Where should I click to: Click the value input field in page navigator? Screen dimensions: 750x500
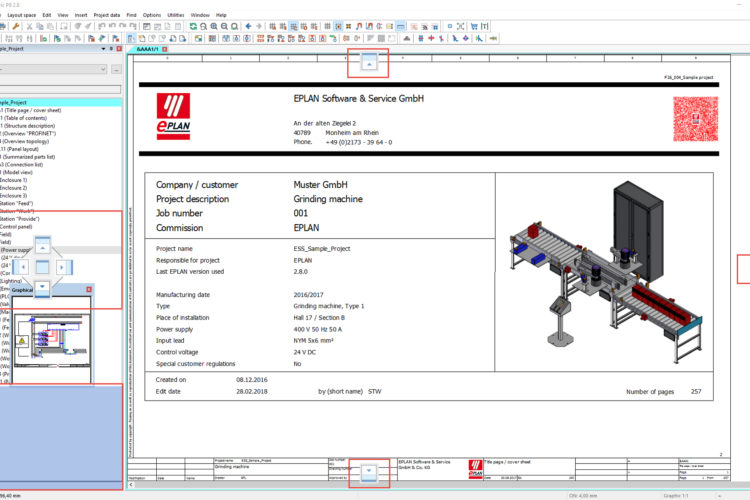click(x=60, y=89)
